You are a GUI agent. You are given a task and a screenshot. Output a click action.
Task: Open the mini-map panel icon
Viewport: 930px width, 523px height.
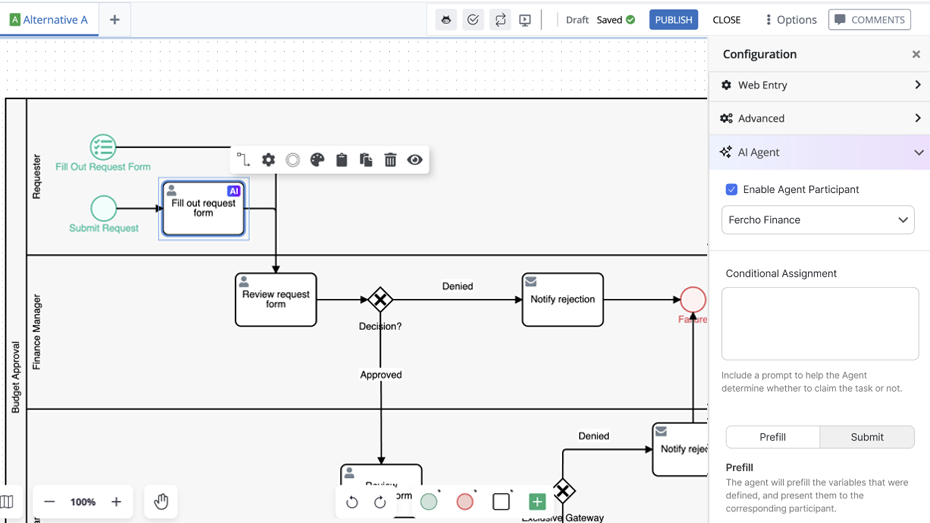[7, 502]
